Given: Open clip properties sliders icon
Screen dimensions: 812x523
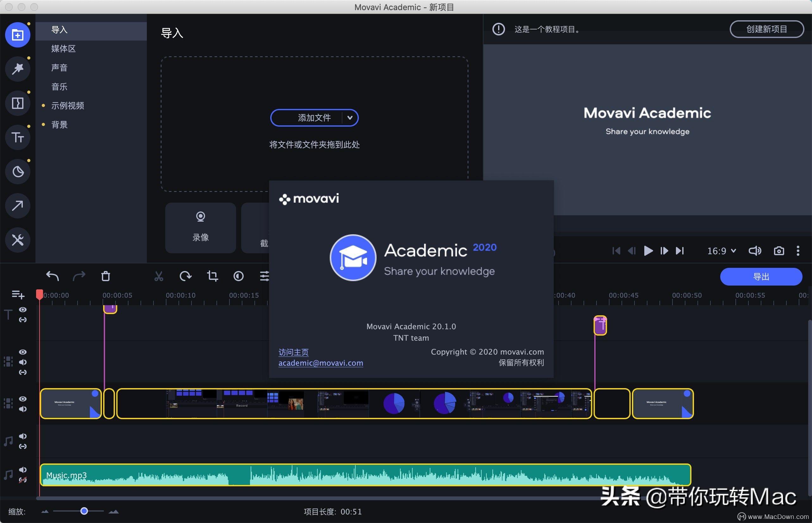Looking at the screenshot, I should 265,276.
